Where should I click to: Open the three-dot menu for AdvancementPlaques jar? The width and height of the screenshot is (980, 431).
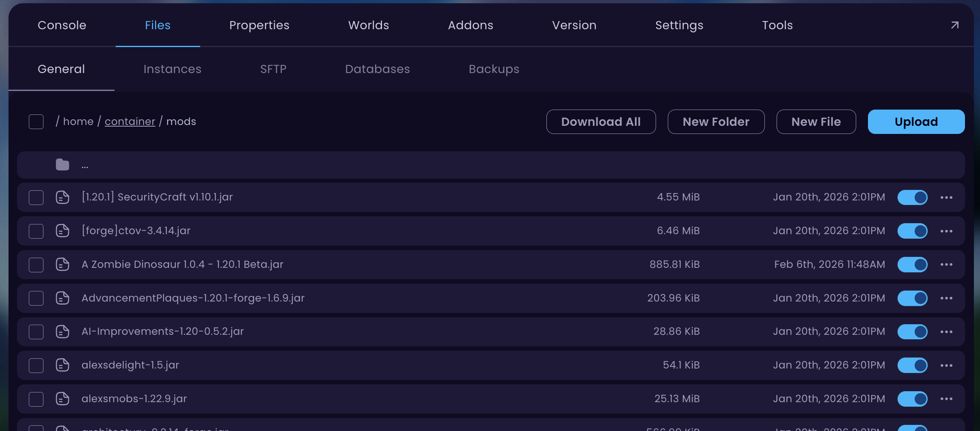(946, 298)
